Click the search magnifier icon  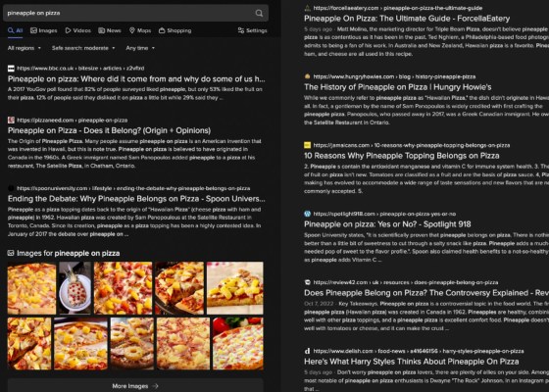259,13
